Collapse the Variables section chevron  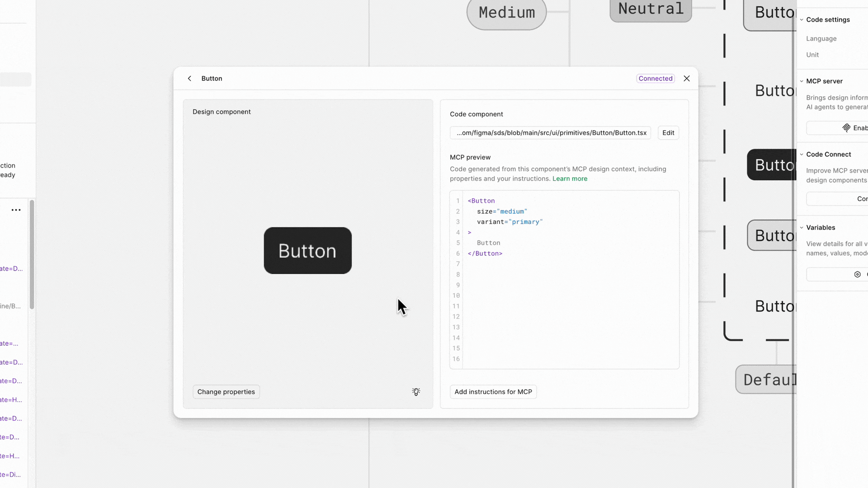point(802,228)
